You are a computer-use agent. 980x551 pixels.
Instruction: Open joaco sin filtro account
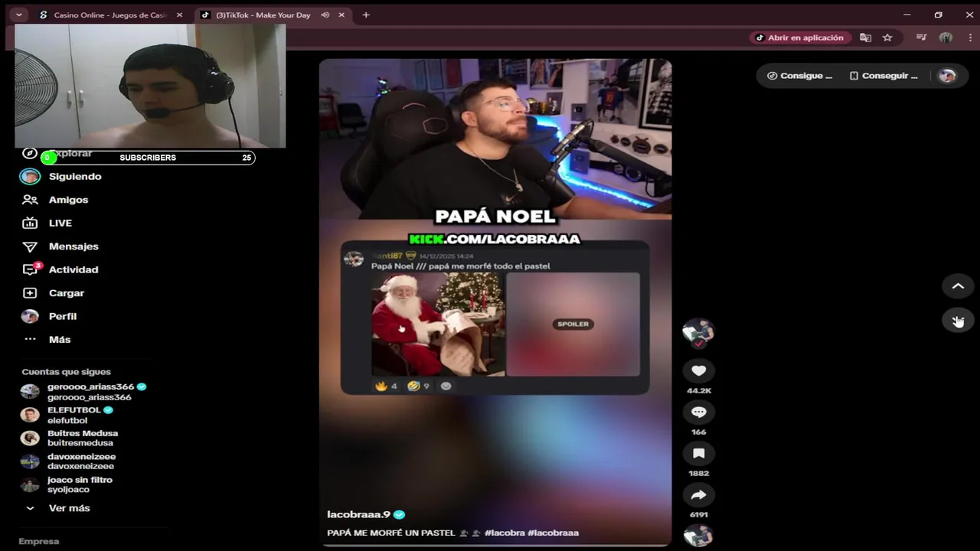tap(80, 484)
